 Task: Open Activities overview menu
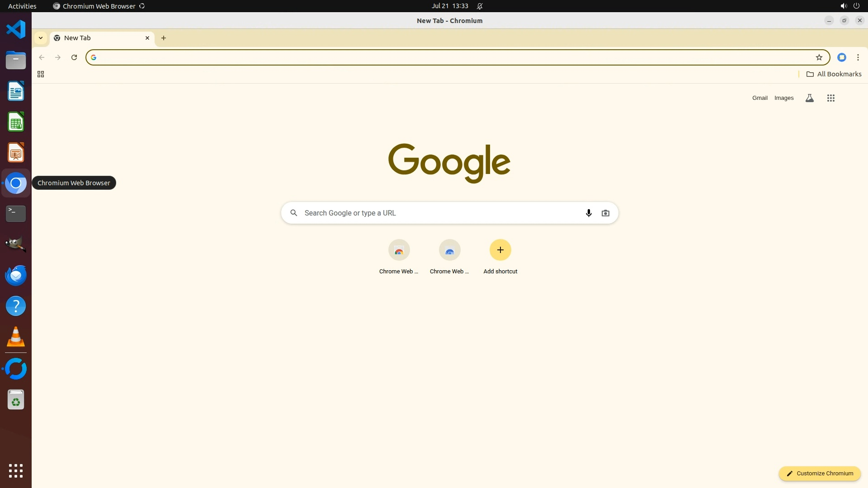tap(22, 6)
